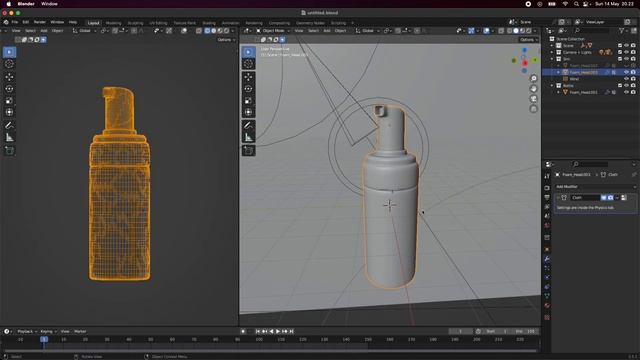The height and width of the screenshot is (360, 640).
Task: Select the Cursor tool in left viewport
Action: pos(9,64)
